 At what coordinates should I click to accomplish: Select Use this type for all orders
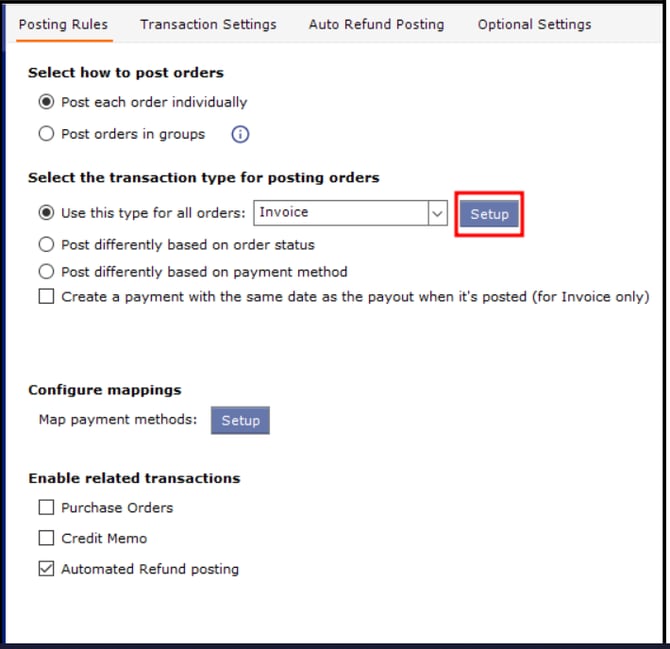coord(45,213)
